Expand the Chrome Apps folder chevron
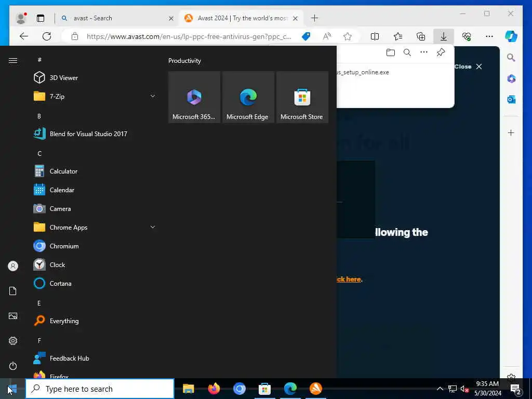 point(153,227)
